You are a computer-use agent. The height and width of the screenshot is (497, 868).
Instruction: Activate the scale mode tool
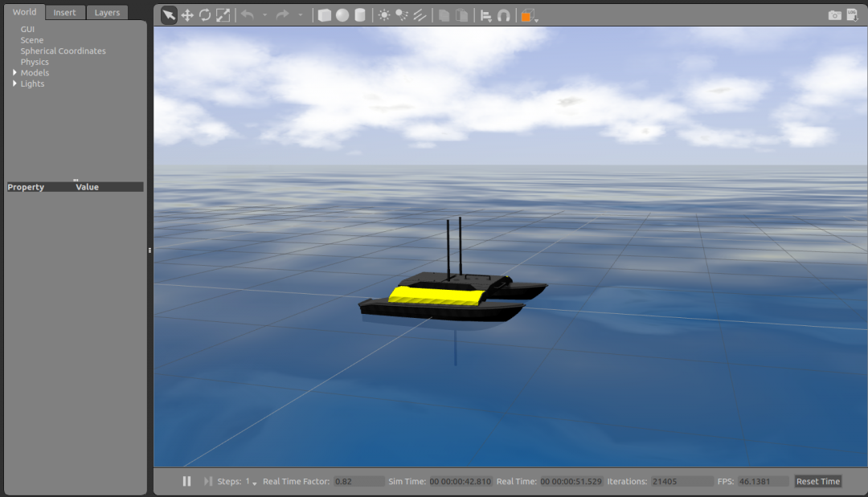pyautogui.click(x=223, y=15)
